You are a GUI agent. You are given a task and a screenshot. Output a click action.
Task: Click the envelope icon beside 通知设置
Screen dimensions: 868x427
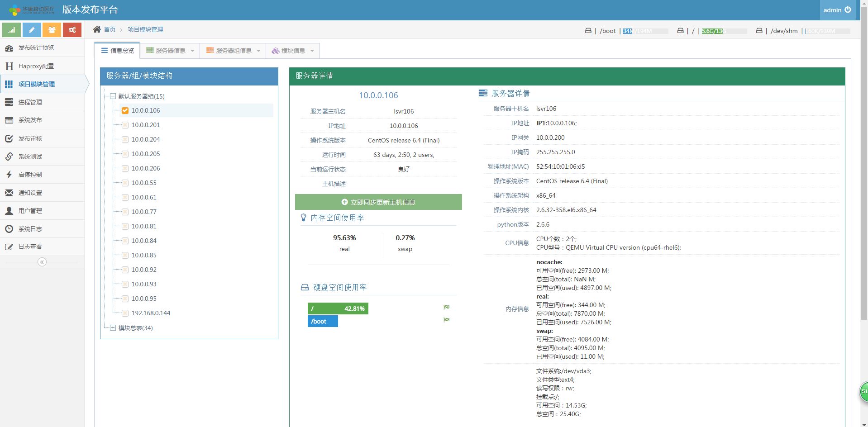click(x=9, y=193)
